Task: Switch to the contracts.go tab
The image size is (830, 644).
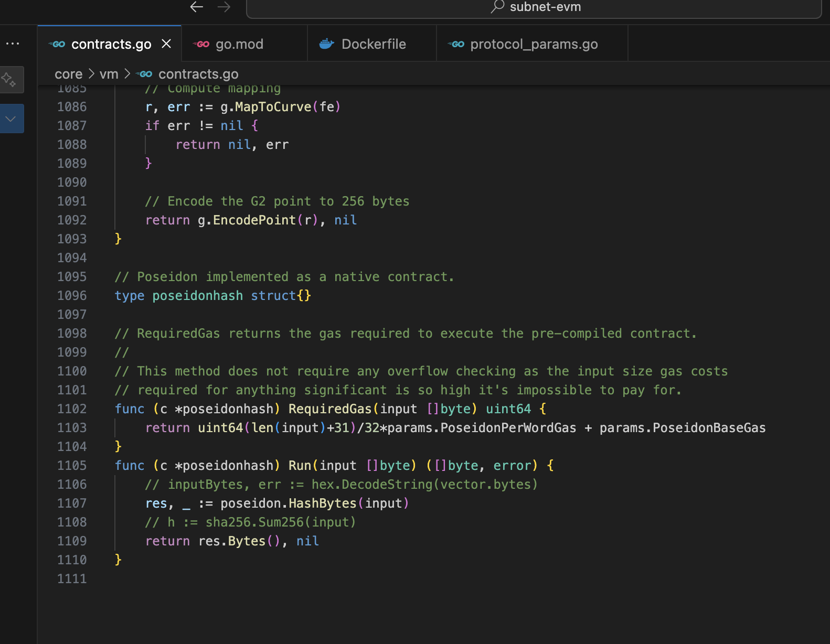Action: (110, 44)
